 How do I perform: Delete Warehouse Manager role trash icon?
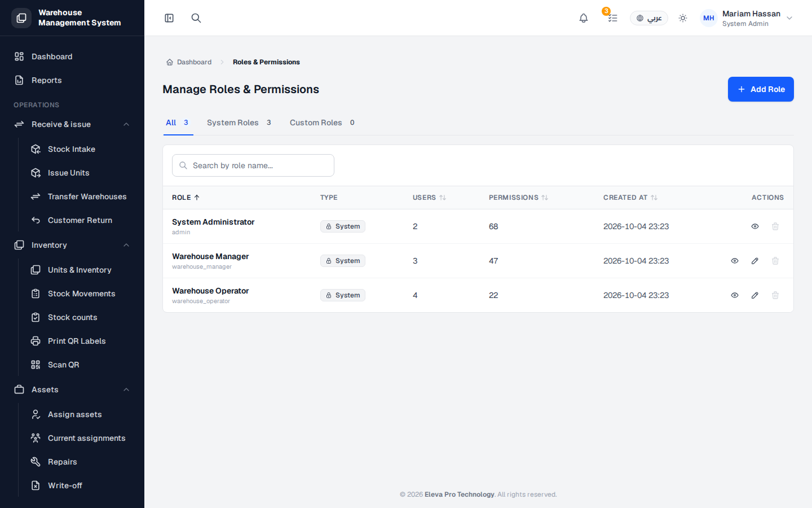(x=775, y=261)
